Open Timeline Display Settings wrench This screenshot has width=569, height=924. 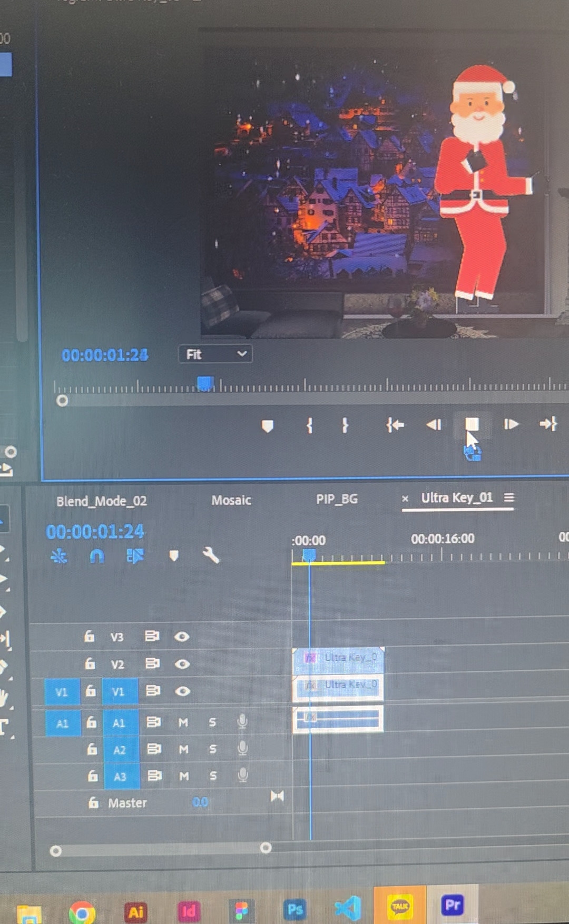211,555
